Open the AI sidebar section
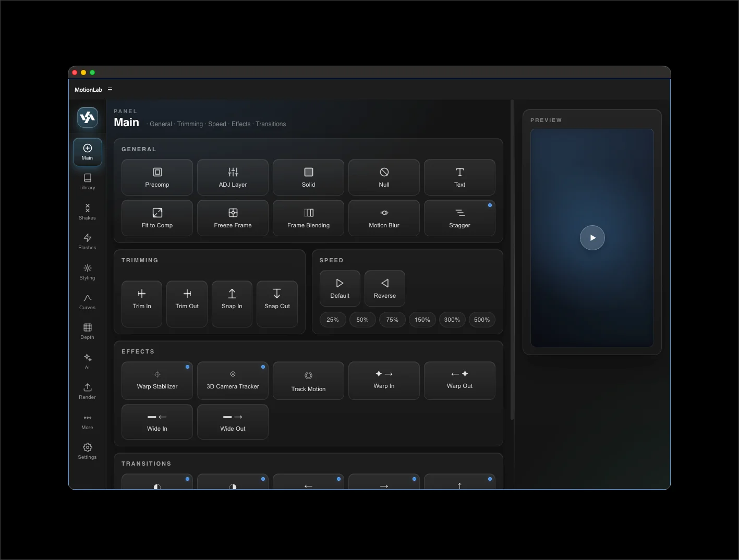The image size is (739, 560). (x=87, y=361)
